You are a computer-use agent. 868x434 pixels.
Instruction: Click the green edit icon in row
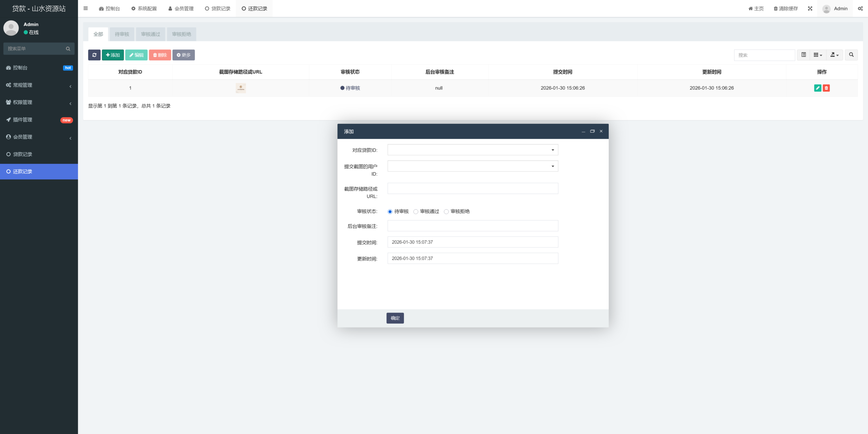(x=817, y=88)
